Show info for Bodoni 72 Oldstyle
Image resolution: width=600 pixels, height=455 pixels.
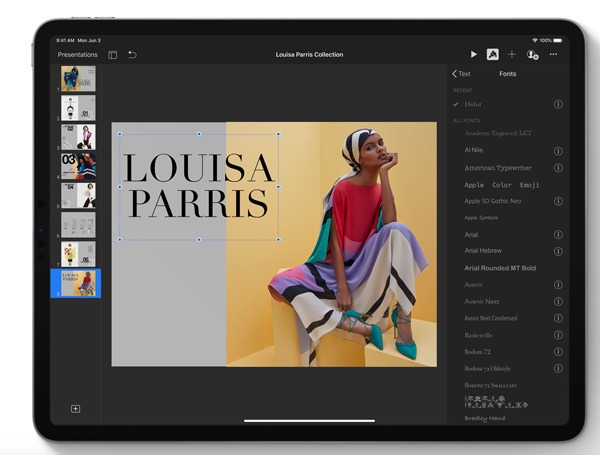558,369
